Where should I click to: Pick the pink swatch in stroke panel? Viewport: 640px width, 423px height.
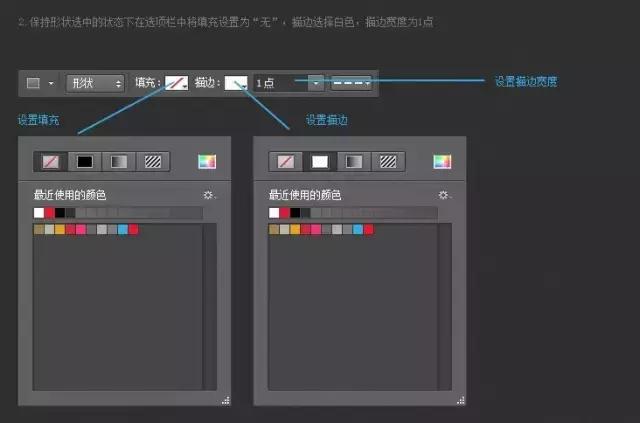point(316,229)
